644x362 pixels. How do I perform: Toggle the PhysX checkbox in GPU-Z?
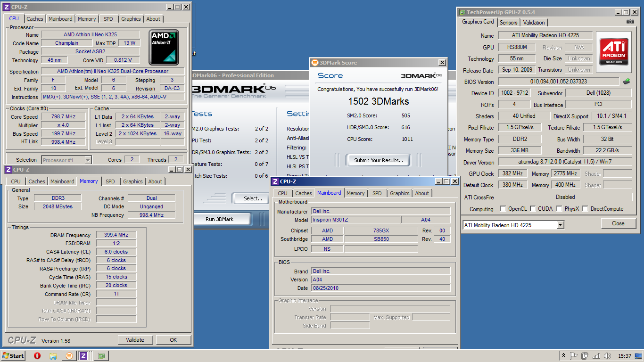pyautogui.click(x=559, y=209)
